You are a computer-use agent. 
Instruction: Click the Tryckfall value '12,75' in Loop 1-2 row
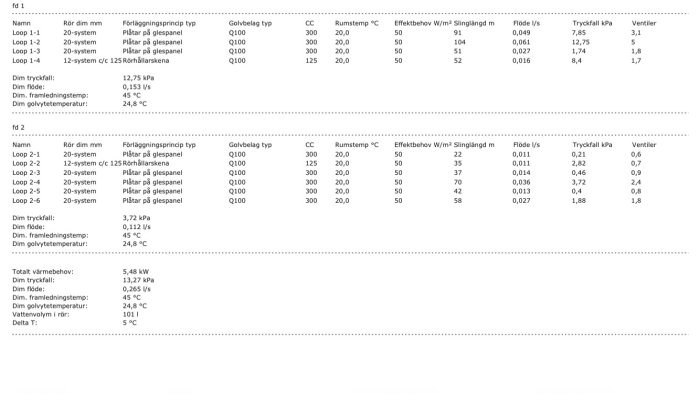[580, 42]
